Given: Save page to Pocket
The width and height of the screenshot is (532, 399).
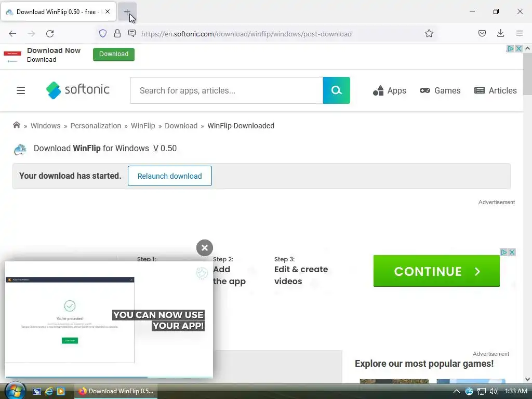Looking at the screenshot, I should click(482, 33).
